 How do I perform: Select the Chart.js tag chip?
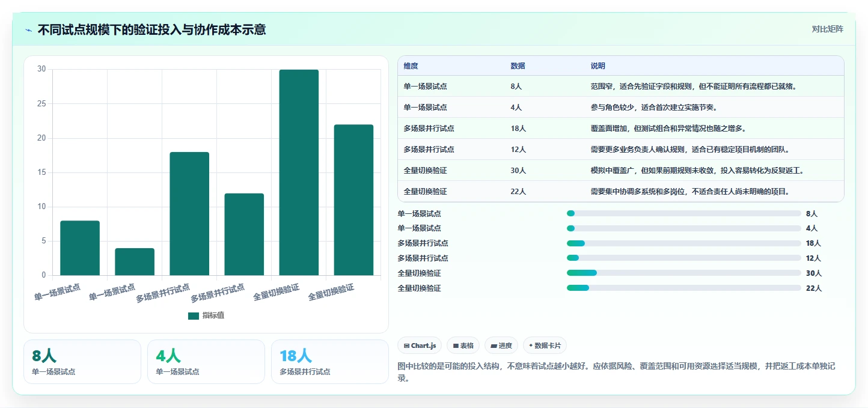coord(420,346)
